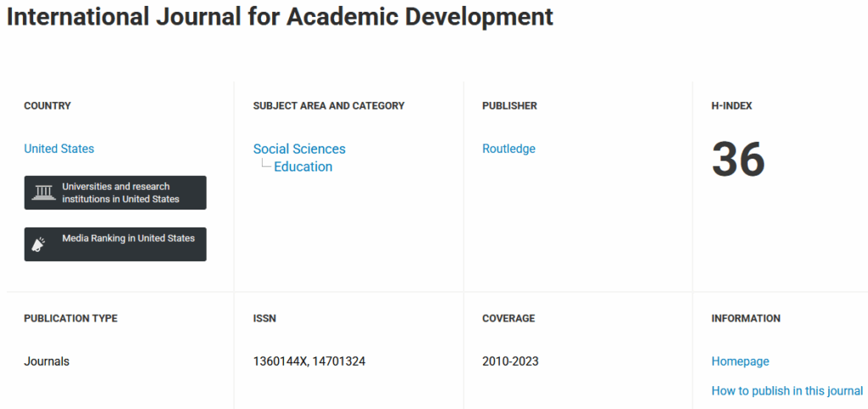Open Universities and research institutions in United States

coord(115,193)
